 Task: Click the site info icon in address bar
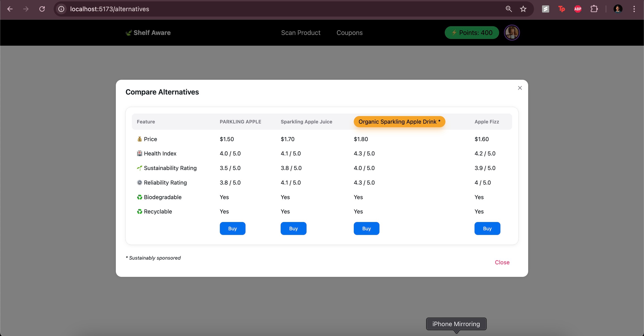(61, 9)
